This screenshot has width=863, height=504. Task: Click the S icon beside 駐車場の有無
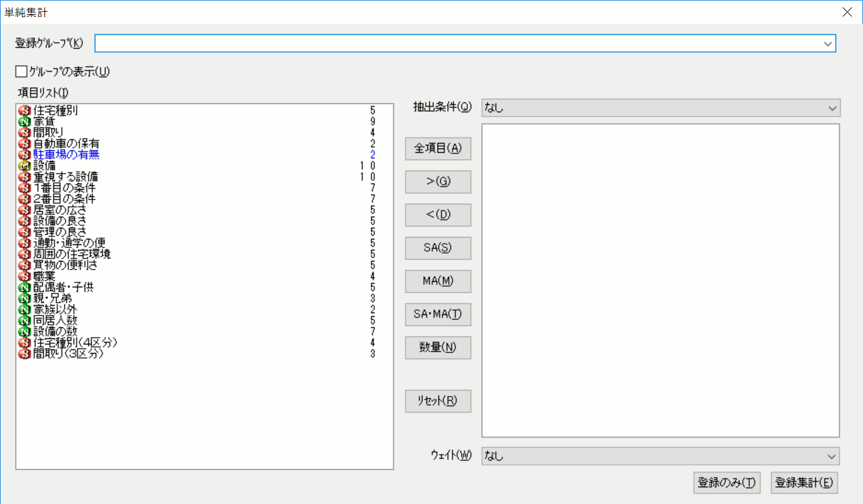[x=25, y=155]
